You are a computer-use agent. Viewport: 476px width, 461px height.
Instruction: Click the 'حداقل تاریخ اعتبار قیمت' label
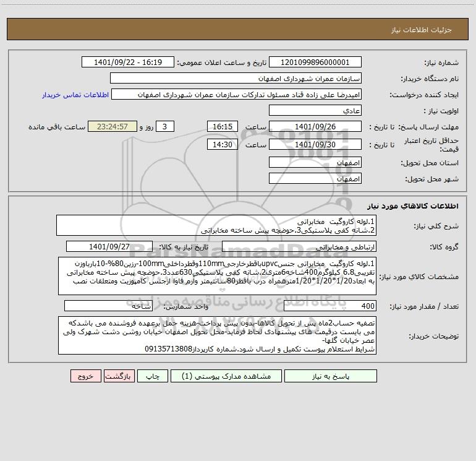pyautogui.click(x=431, y=145)
